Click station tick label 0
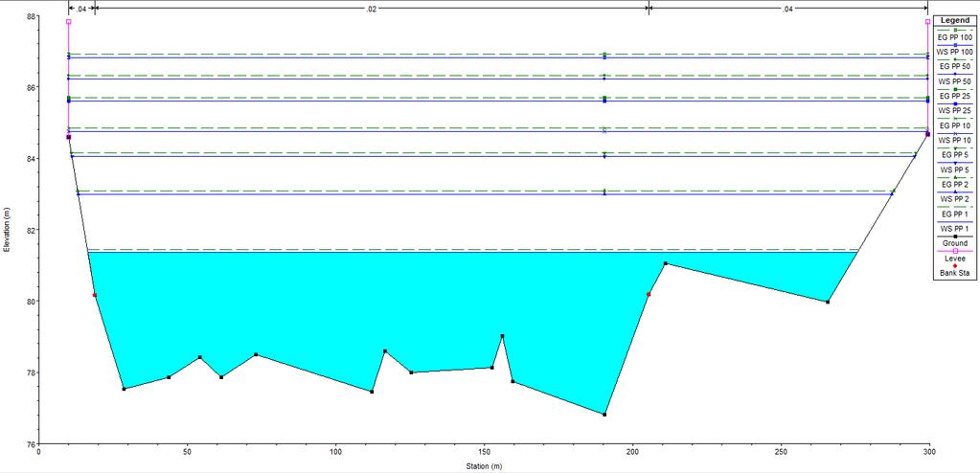 38,451
